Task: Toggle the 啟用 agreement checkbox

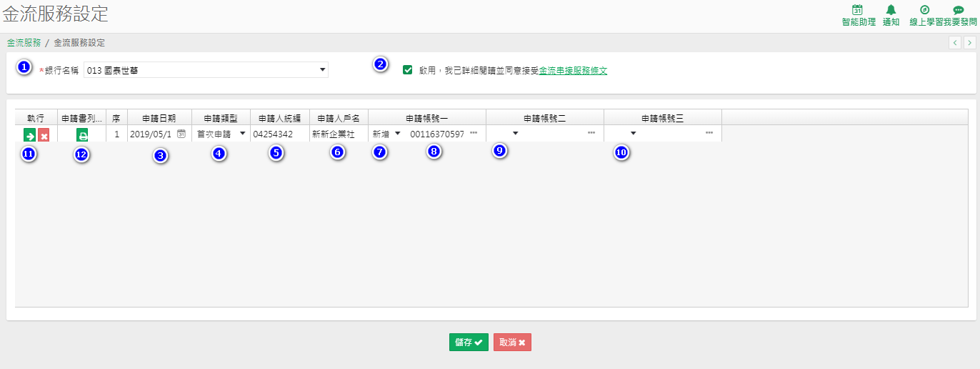Action: [408, 70]
